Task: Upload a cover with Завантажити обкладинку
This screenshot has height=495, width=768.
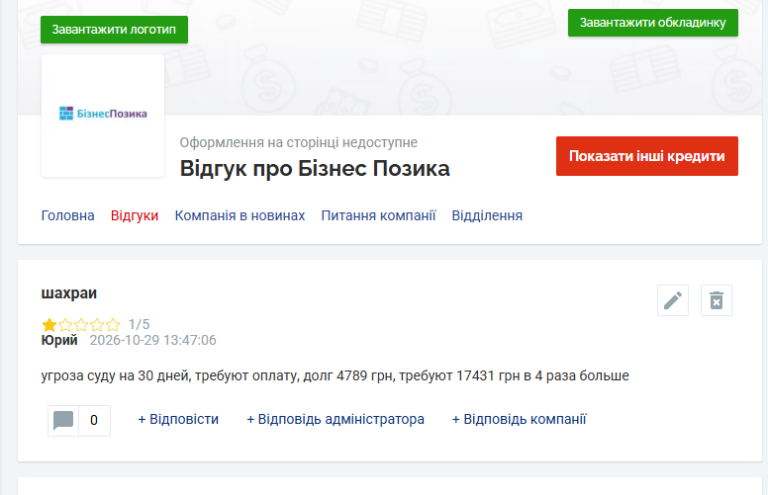Action: point(653,23)
